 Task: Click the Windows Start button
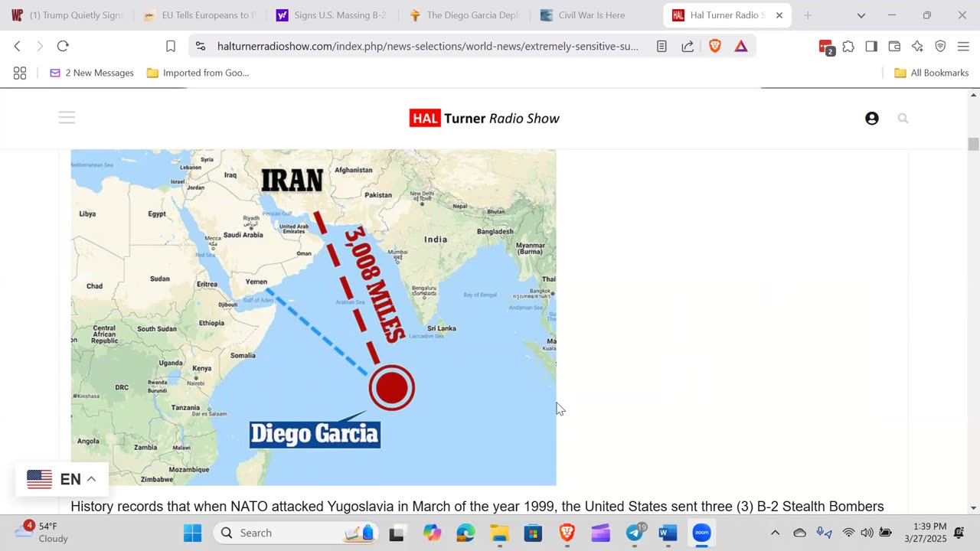click(192, 533)
